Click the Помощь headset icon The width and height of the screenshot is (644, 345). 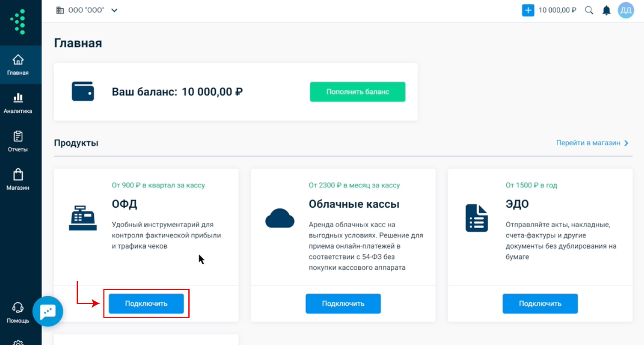click(18, 308)
